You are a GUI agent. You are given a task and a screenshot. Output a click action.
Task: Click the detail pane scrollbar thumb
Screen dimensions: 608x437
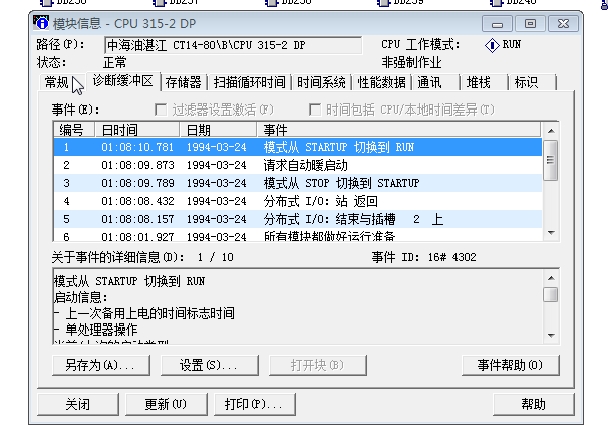(x=551, y=295)
